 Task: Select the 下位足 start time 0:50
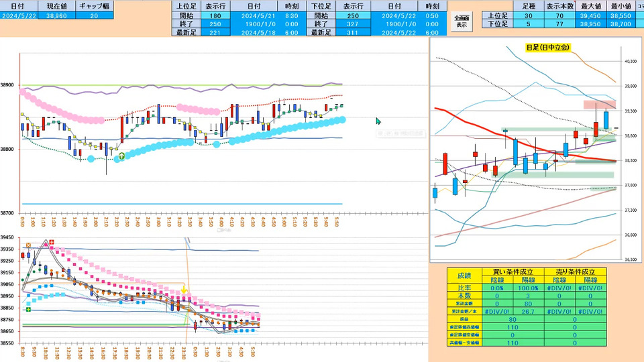(432, 15)
